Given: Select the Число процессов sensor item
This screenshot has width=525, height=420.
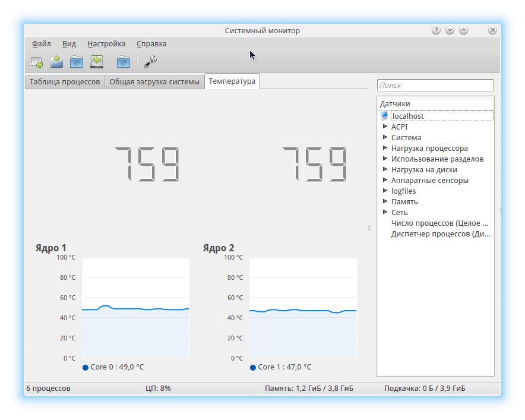Looking at the screenshot, I should (439, 223).
